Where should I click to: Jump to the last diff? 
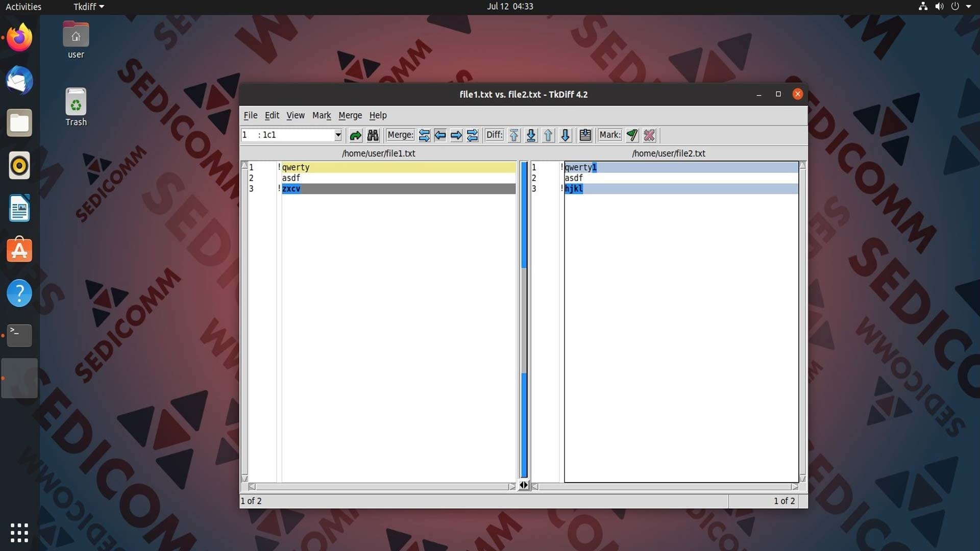[x=531, y=135]
